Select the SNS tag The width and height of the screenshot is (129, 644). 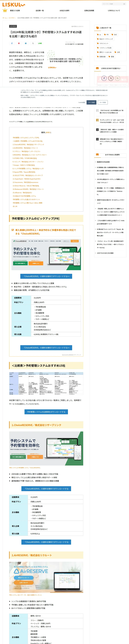coord(114,35)
